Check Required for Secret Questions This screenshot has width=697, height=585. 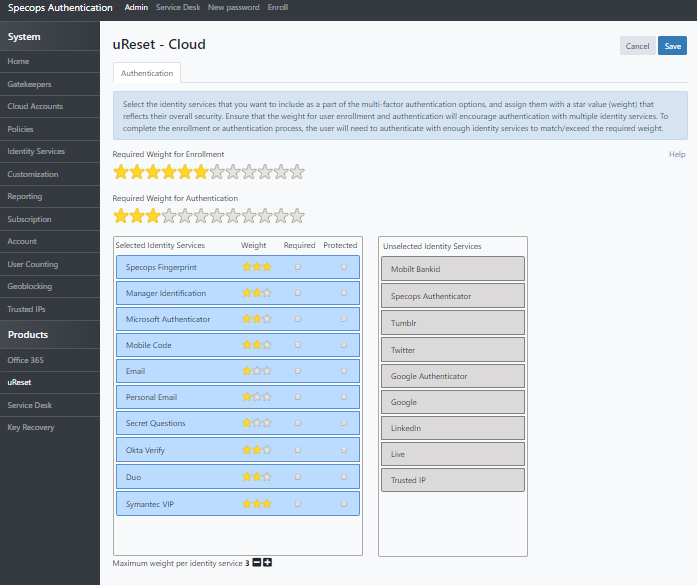298,423
